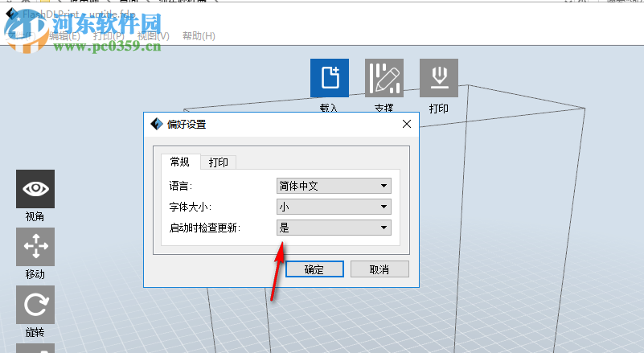This screenshot has height=353, width=644.
Task: Open the Support (支撑) tool icon
Action: (x=384, y=78)
